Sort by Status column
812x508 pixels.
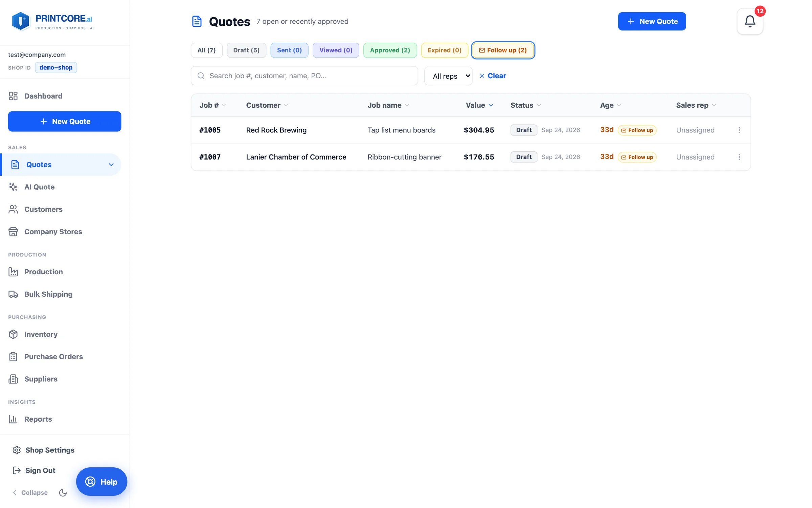(526, 105)
